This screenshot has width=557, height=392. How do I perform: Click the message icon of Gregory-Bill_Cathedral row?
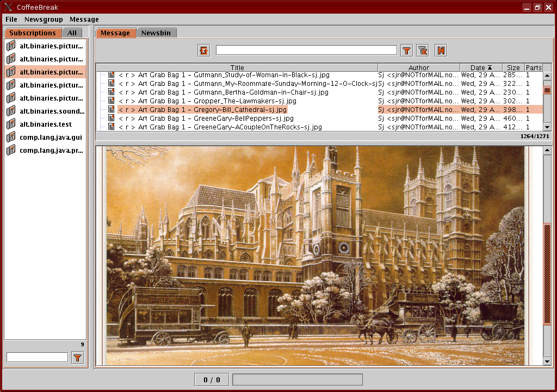111,109
